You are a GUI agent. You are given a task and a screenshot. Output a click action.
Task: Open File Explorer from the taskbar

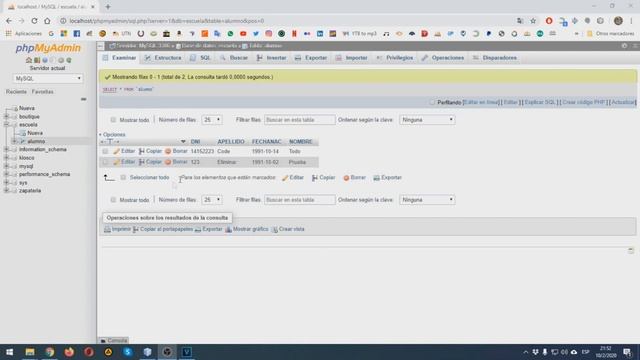pos(30,352)
